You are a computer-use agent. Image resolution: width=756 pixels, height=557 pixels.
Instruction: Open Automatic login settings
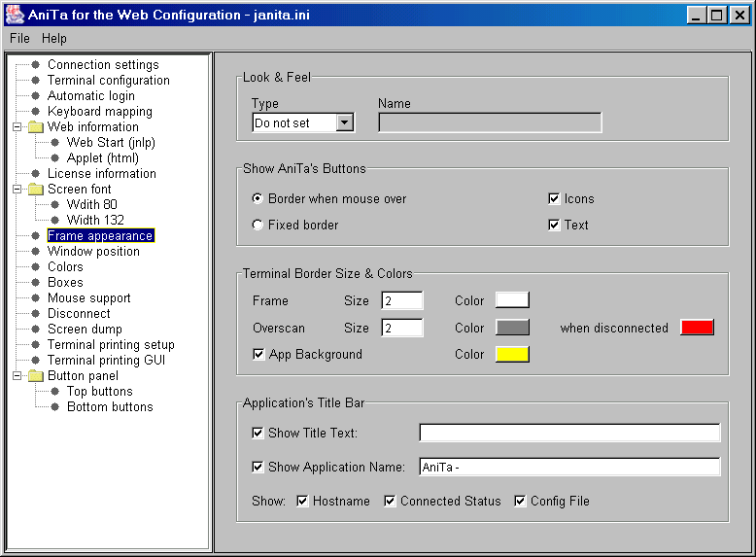point(91,96)
